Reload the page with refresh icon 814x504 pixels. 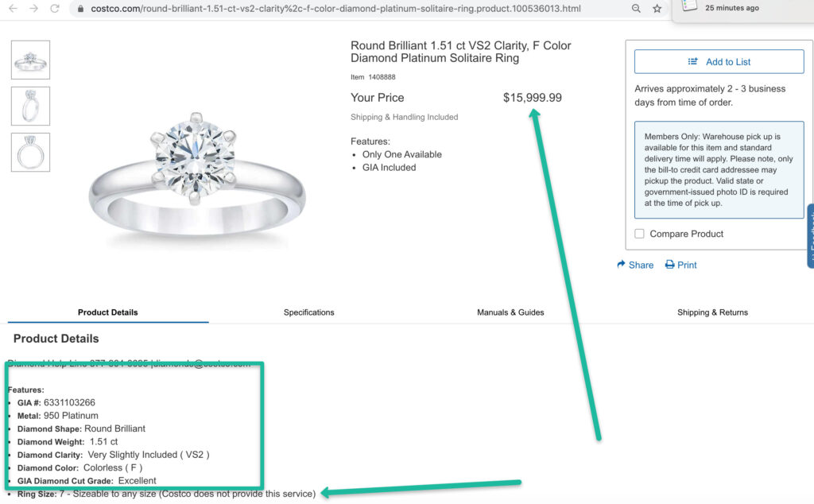[55, 9]
